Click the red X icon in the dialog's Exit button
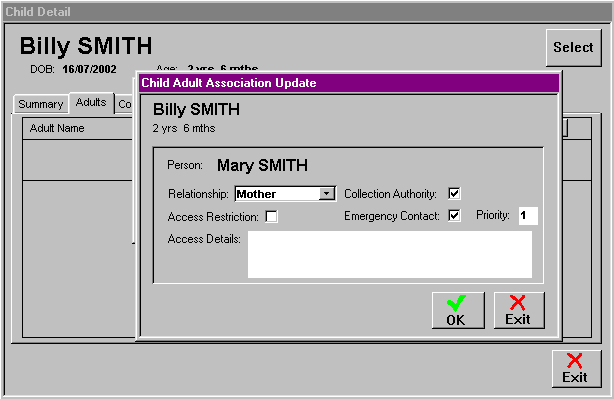The width and height of the screenshot is (614, 399). [x=518, y=303]
